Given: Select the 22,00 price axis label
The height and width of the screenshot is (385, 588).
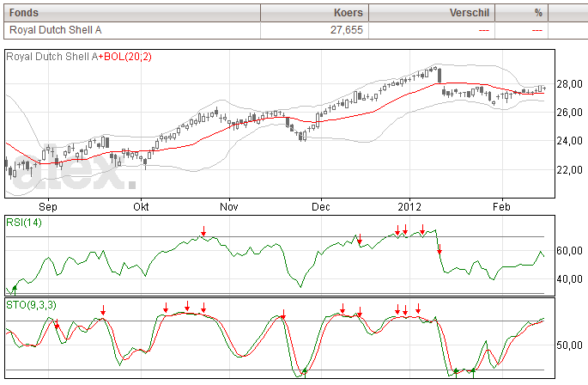Looking at the screenshot, I should (x=569, y=170).
